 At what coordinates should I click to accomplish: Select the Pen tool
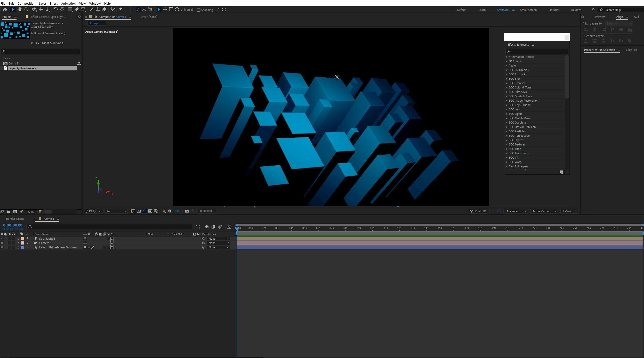click(x=77, y=10)
